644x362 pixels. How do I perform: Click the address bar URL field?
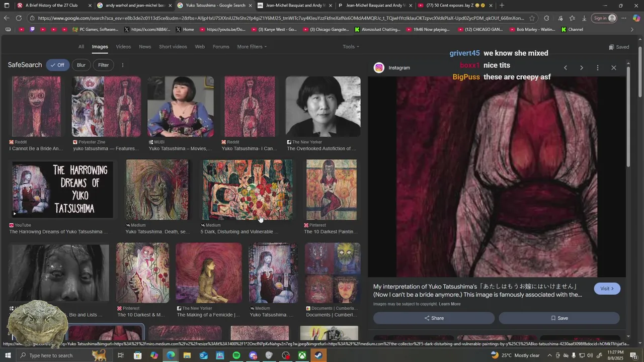[281, 18]
